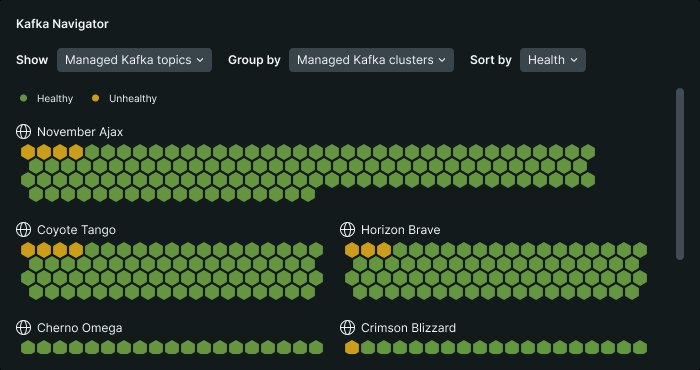
Task: Click the yellow Unhealthy legend dot
Action: click(x=96, y=98)
